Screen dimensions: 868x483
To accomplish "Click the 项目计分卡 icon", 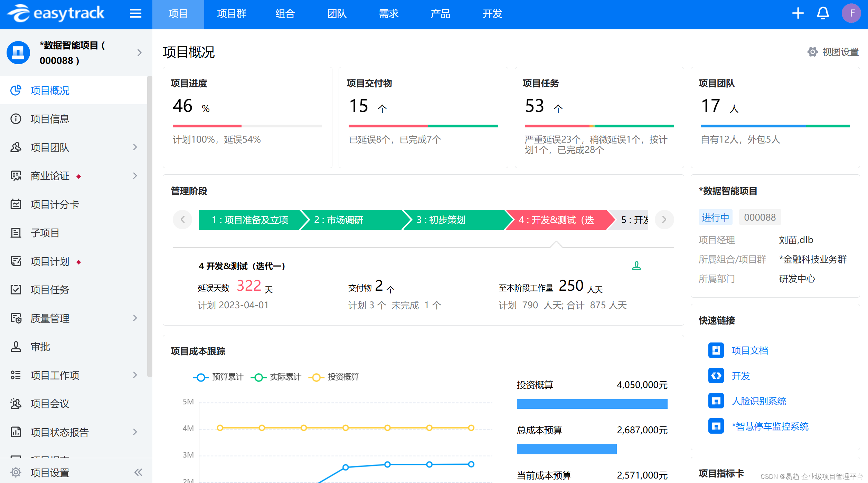I will click(x=16, y=204).
